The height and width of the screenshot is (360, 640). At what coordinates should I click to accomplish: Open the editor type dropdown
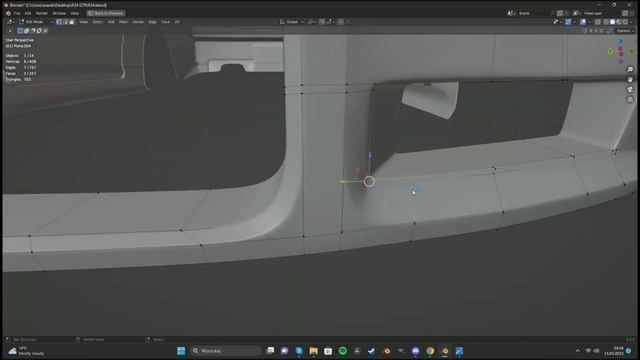(10, 22)
